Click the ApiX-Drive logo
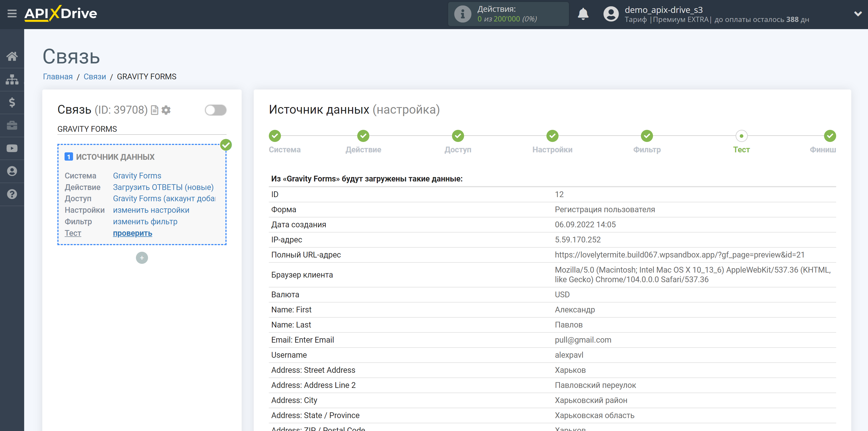868x431 pixels. 61,13
